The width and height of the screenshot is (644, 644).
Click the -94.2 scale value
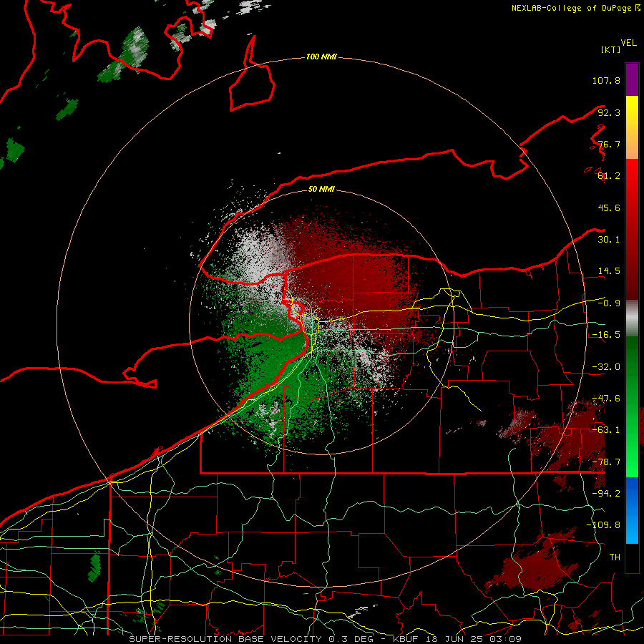(606, 494)
